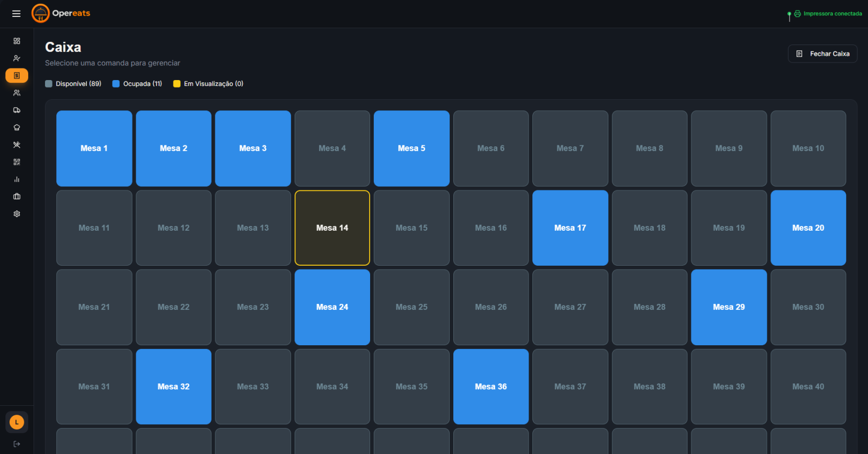Open the hamburger menu
This screenshot has width=868, height=454.
(x=16, y=14)
